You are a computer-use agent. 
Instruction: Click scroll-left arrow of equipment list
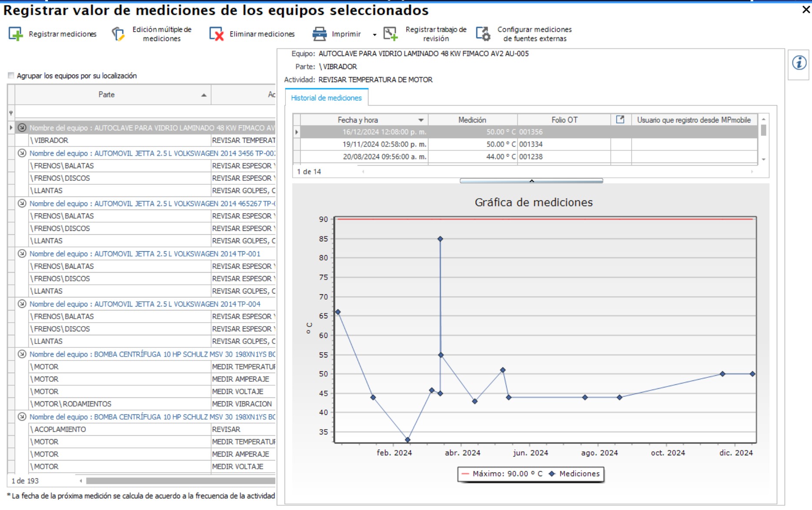pyautogui.click(x=81, y=481)
